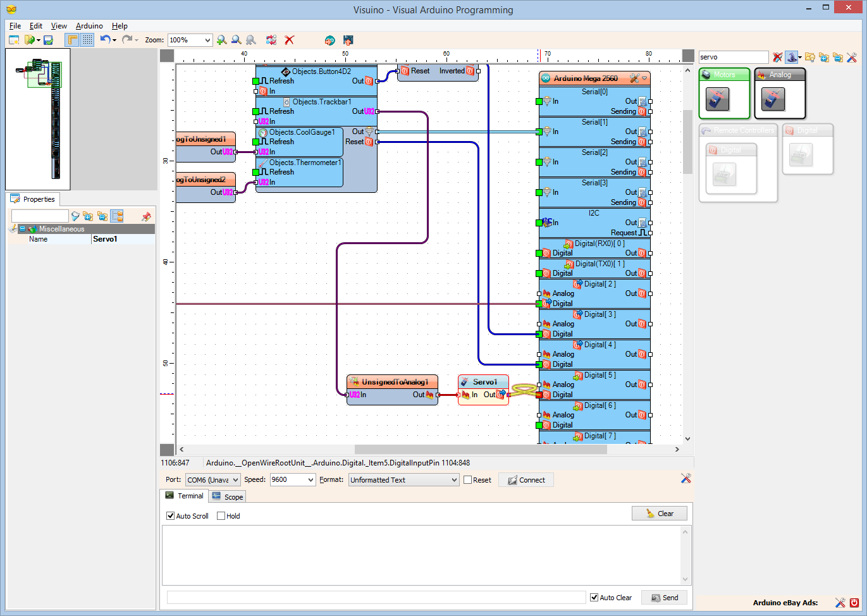The width and height of the screenshot is (867, 616).
Task: Click the red X delete tool in the toolbar
Action: pyautogui.click(x=288, y=40)
